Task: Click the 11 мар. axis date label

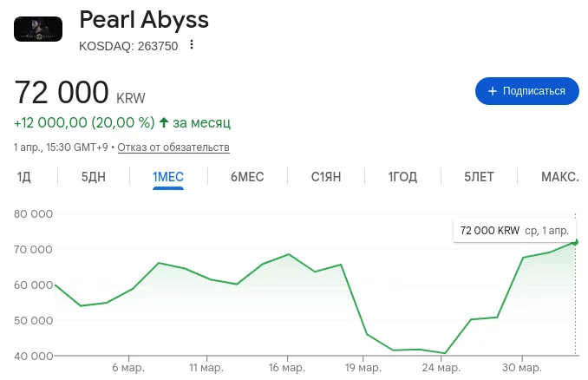Action: point(206,368)
